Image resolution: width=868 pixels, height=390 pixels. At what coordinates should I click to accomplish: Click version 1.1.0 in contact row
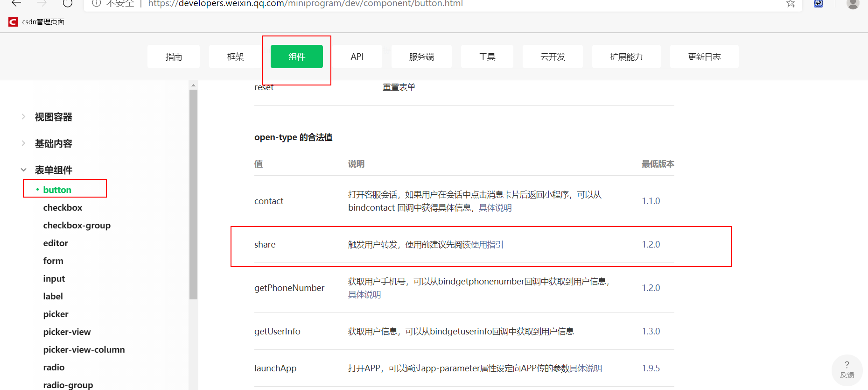[x=651, y=201]
